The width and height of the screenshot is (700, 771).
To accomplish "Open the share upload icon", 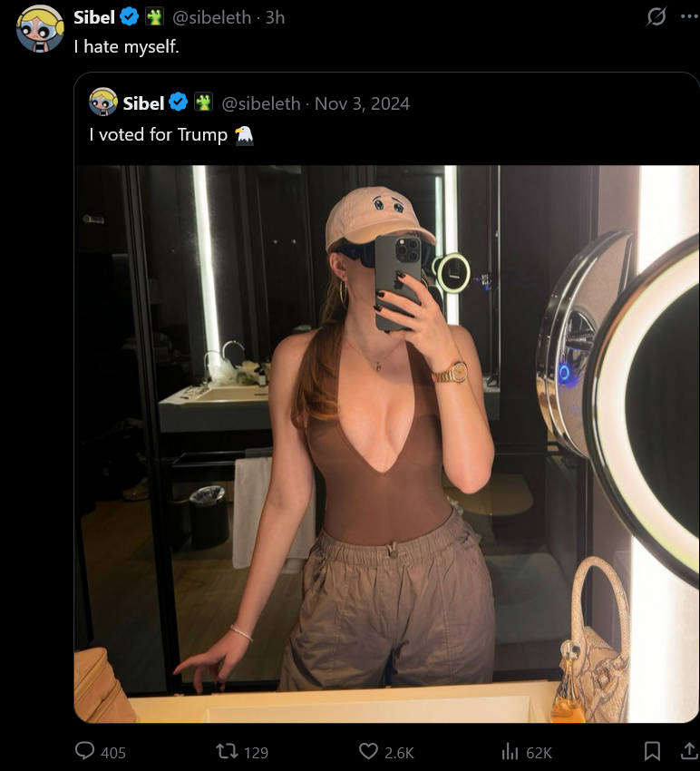I will (x=690, y=751).
